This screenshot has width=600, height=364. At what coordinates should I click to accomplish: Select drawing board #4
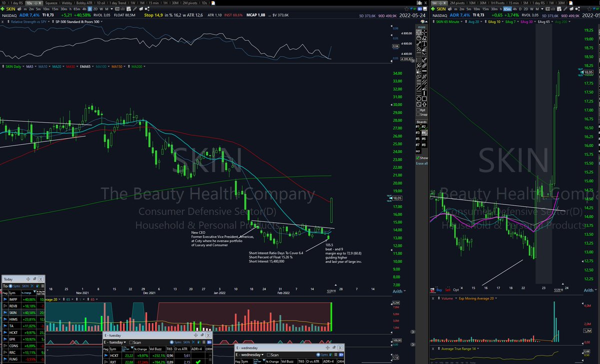coord(424,133)
